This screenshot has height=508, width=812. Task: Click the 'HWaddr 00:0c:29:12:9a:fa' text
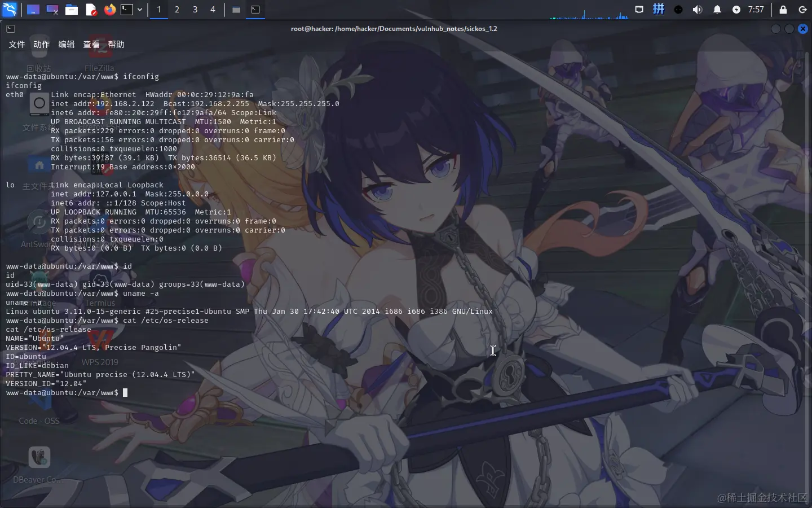[200, 94]
